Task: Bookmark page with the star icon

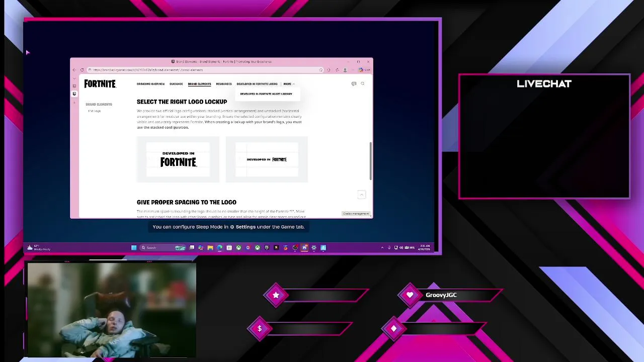Action: tap(320, 70)
